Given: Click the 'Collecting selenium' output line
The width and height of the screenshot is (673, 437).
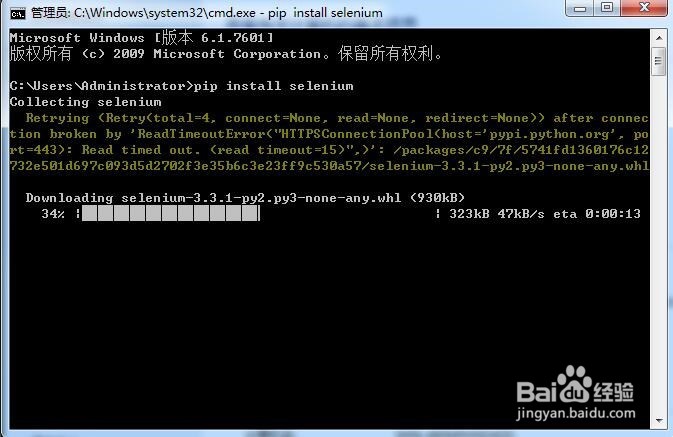Looking at the screenshot, I should pos(85,102).
